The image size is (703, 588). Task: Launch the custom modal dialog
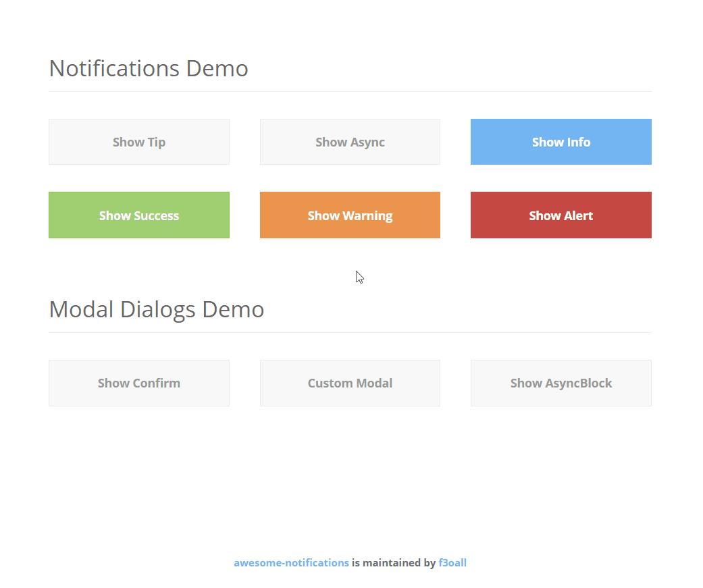tap(350, 383)
